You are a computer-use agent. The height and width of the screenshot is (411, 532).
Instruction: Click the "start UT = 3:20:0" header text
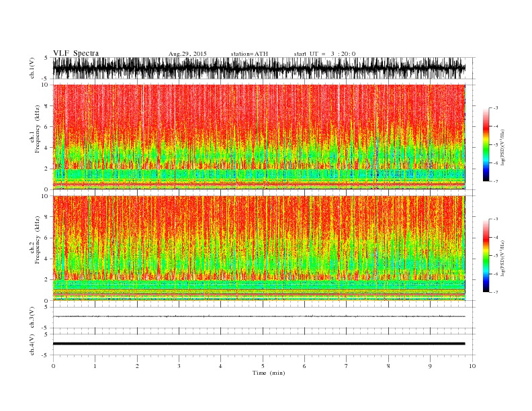point(324,54)
